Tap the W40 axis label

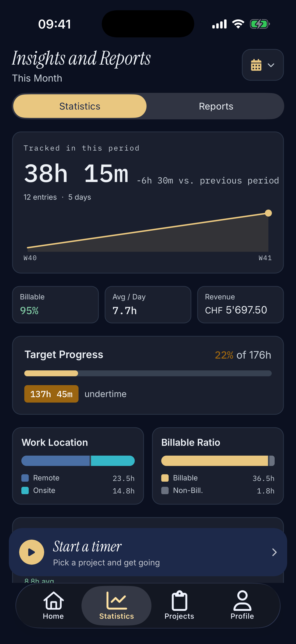point(30,258)
